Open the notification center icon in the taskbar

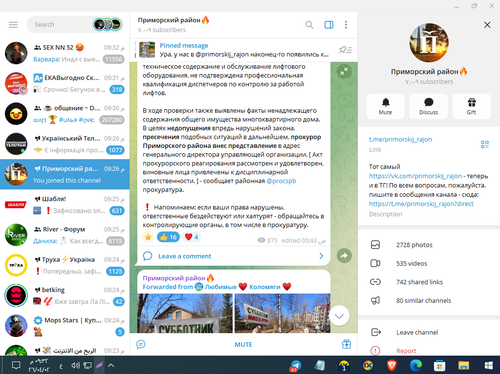(x=16, y=365)
